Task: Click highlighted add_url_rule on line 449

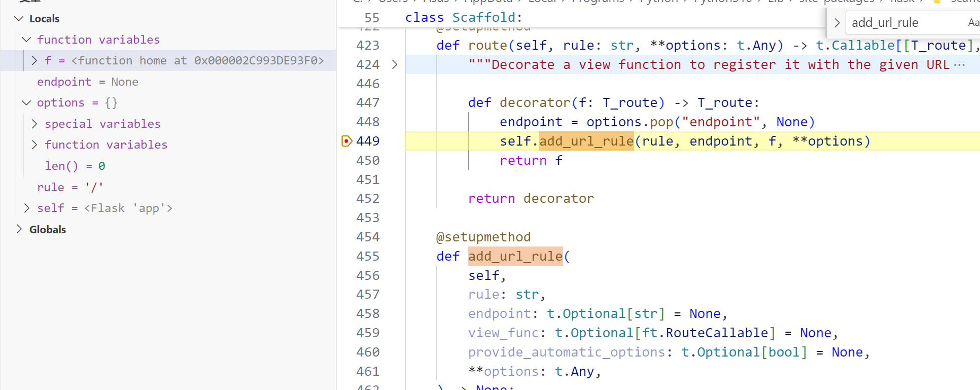Action: click(586, 141)
